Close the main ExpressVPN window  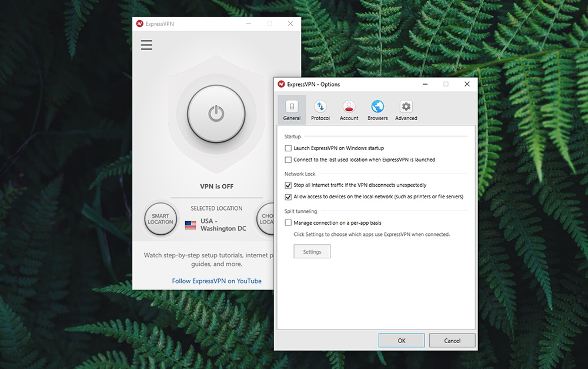pyautogui.click(x=290, y=24)
